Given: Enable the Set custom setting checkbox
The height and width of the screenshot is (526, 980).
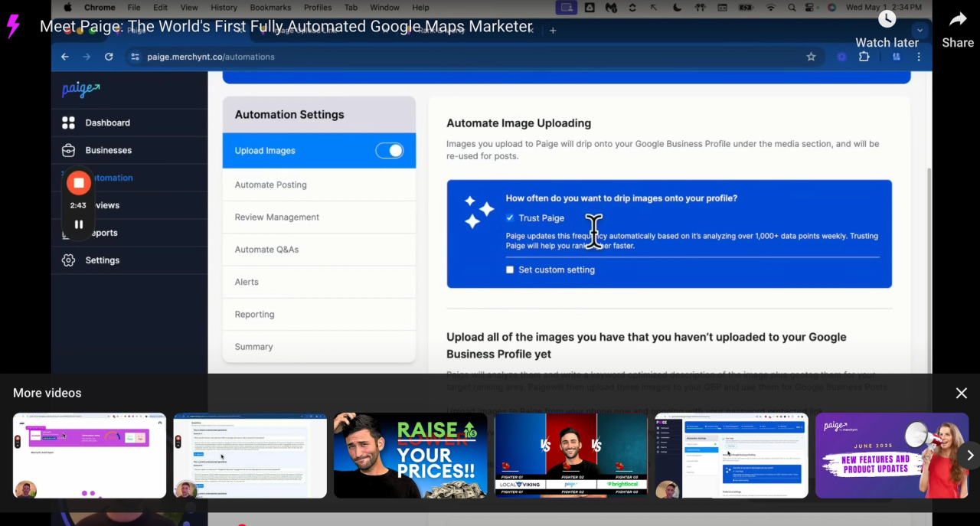Looking at the screenshot, I should pyautogui.click(x=510, y=270).
